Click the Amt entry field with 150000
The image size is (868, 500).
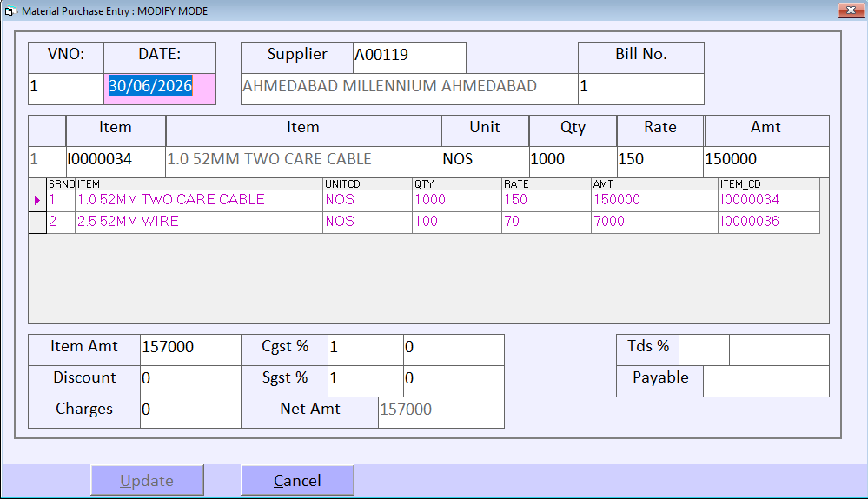766,162
